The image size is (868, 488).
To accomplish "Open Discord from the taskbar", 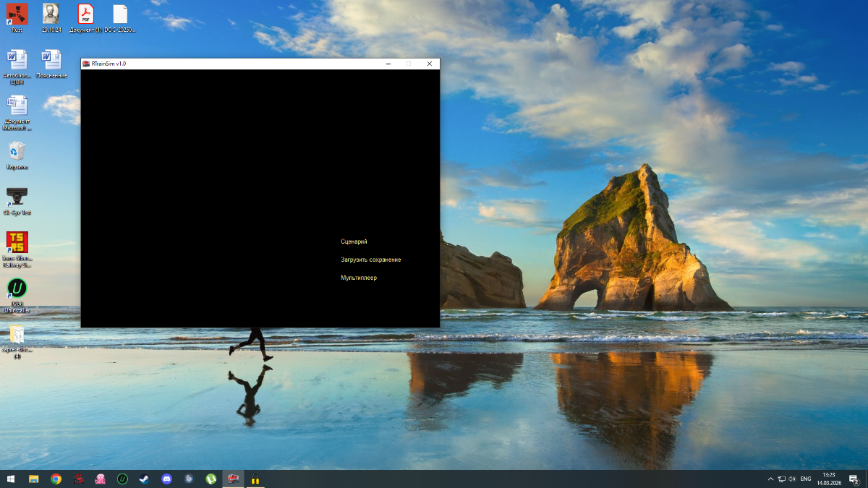I will point(167,479).
